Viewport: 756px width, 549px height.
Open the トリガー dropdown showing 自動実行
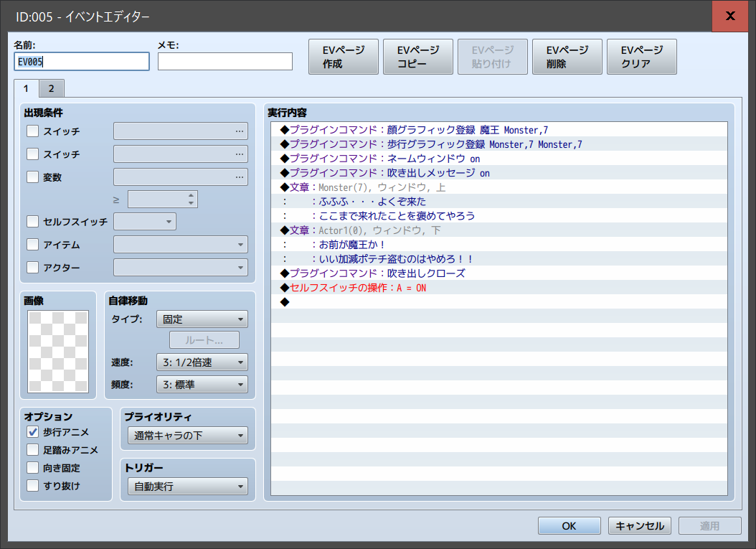coord(187,487)
